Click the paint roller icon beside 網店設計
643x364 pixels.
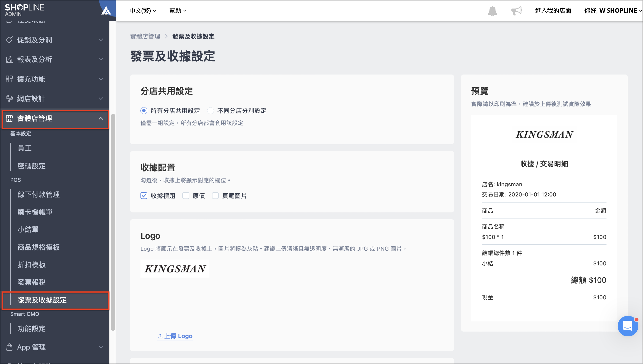(x=9, y=99)
